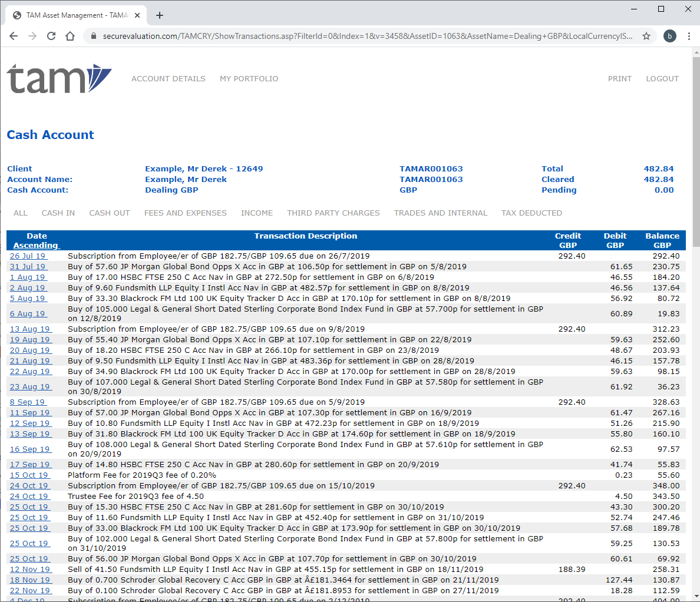Click the Total value 482.84
This screenshot has height=602, width=700.
coord(659,168)
